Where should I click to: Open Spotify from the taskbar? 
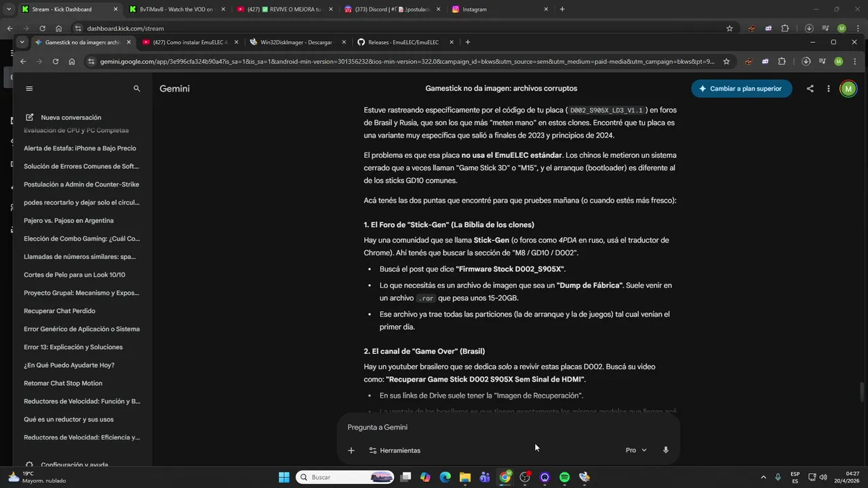point(564,477)
